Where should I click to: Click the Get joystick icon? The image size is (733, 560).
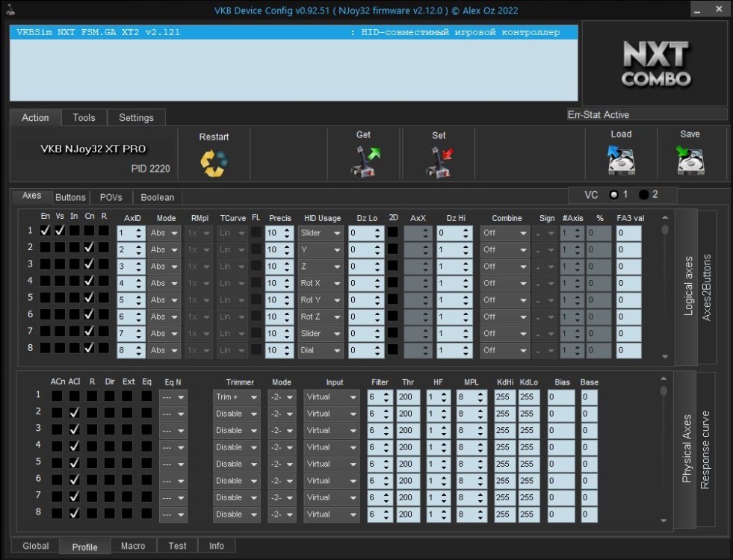tap(365, 161)
